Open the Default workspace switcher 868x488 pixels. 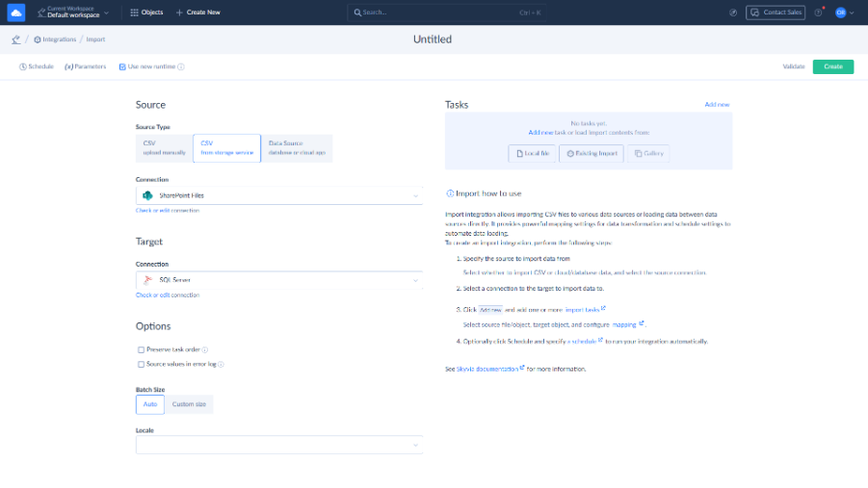click(x=73, y=13)
